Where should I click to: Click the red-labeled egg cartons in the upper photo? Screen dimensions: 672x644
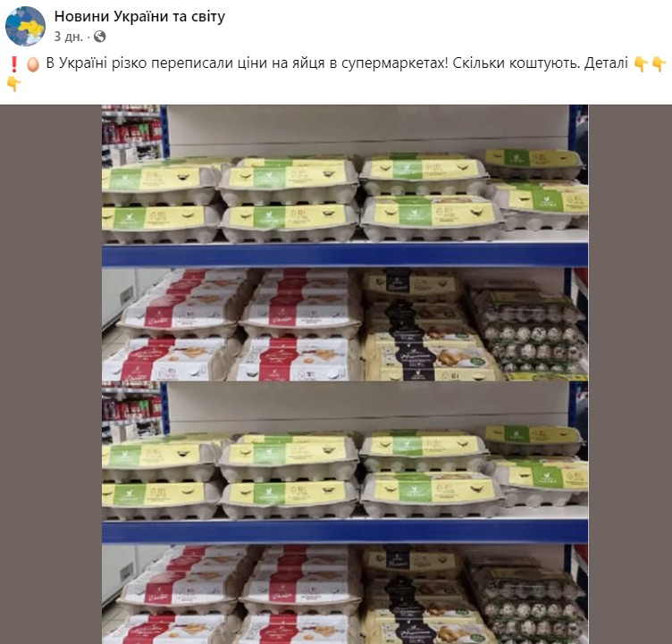tap(231, 326)
